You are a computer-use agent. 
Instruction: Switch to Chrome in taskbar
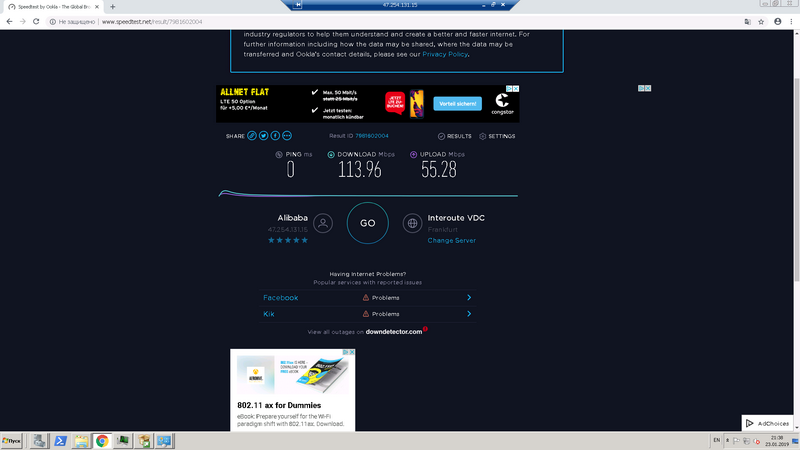pos(102,441)
